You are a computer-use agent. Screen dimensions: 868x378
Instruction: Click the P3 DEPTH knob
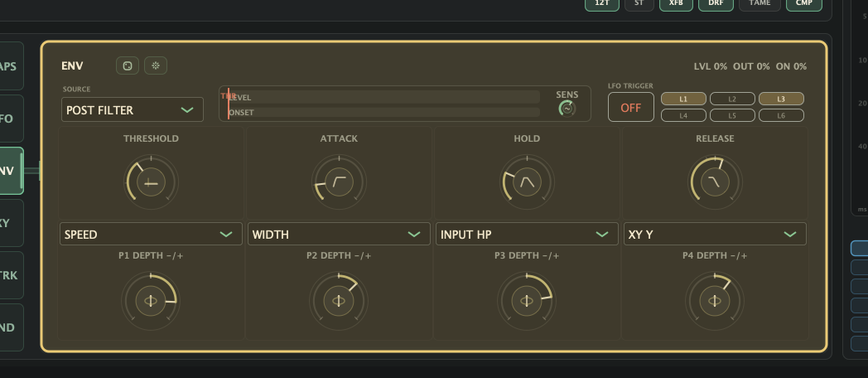point(527,301)
